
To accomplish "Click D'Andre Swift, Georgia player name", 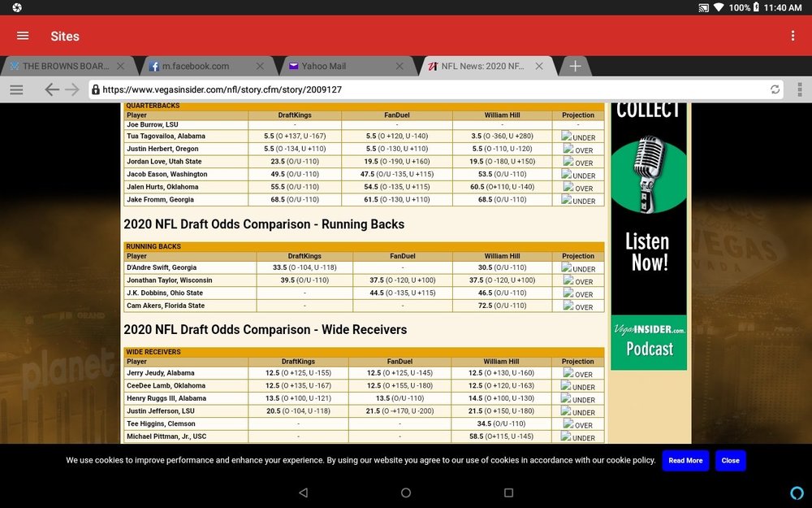I will (162, 268).
